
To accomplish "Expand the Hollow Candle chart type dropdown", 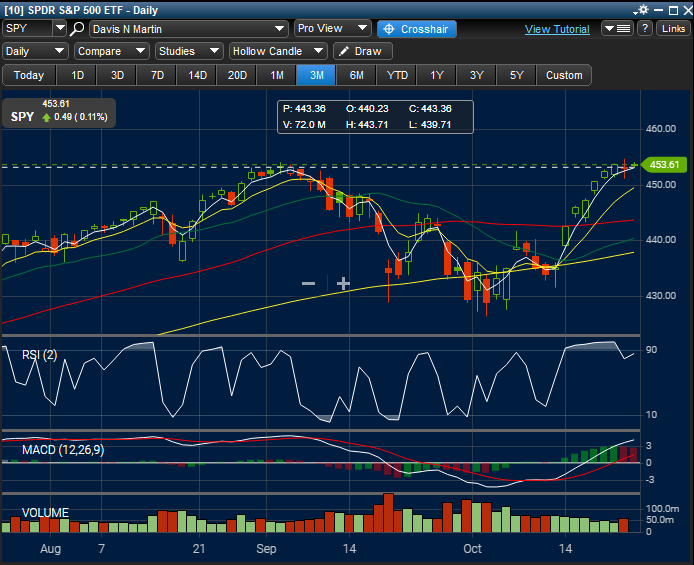I will click(x=278, y=51).
